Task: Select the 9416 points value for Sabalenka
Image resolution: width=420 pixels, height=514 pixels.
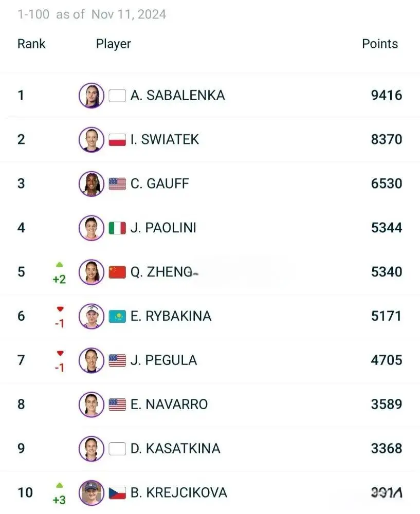Action: (387, 96)
